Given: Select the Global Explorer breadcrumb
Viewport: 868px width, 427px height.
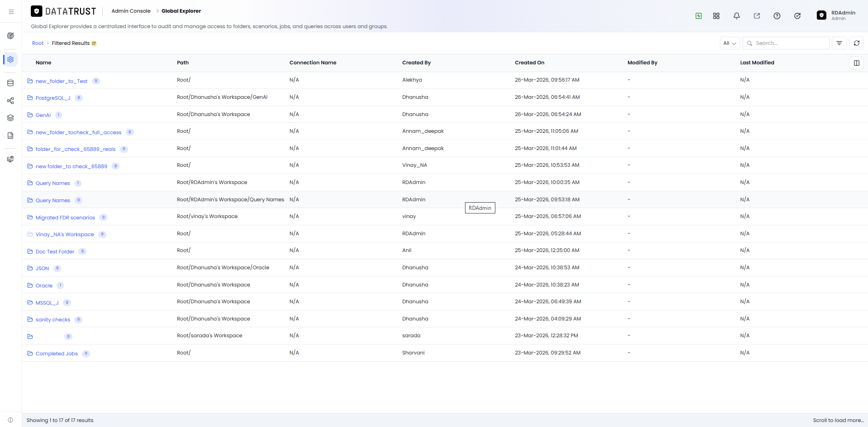Looking at the screenshot, I should coord(181,11).
